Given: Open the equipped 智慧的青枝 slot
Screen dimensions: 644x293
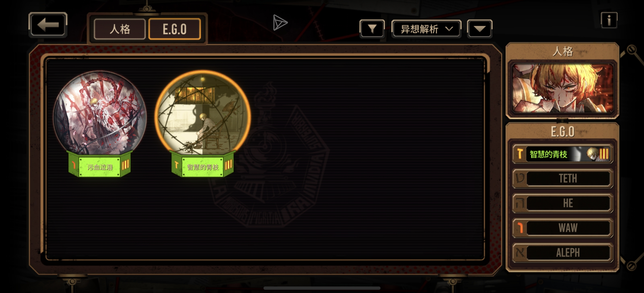Looking at the screenshot, I should click(562, 154).
